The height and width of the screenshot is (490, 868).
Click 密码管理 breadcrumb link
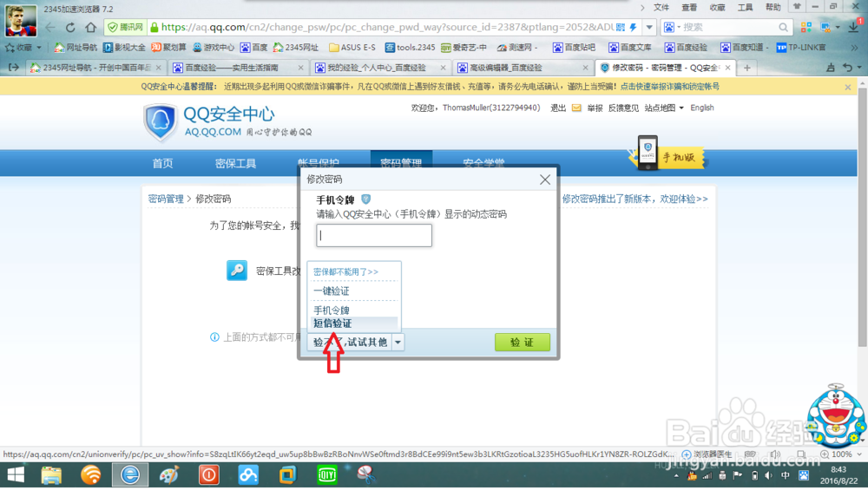click(x=166, y=199)
